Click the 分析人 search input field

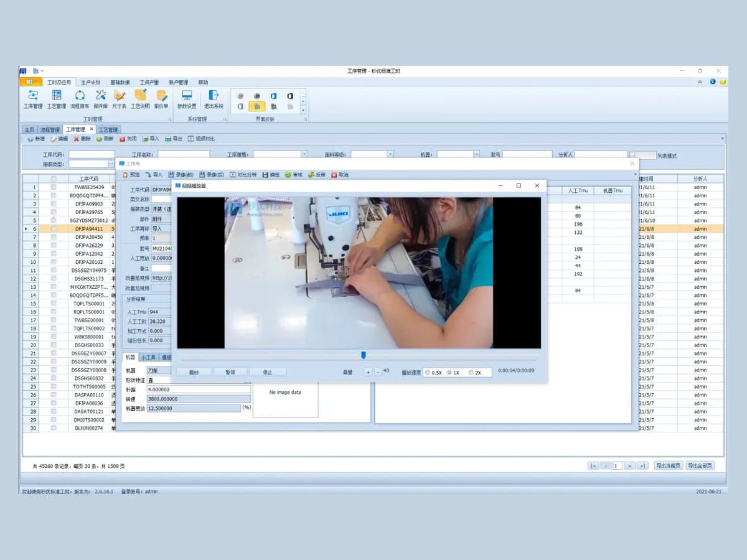(600, 154)
